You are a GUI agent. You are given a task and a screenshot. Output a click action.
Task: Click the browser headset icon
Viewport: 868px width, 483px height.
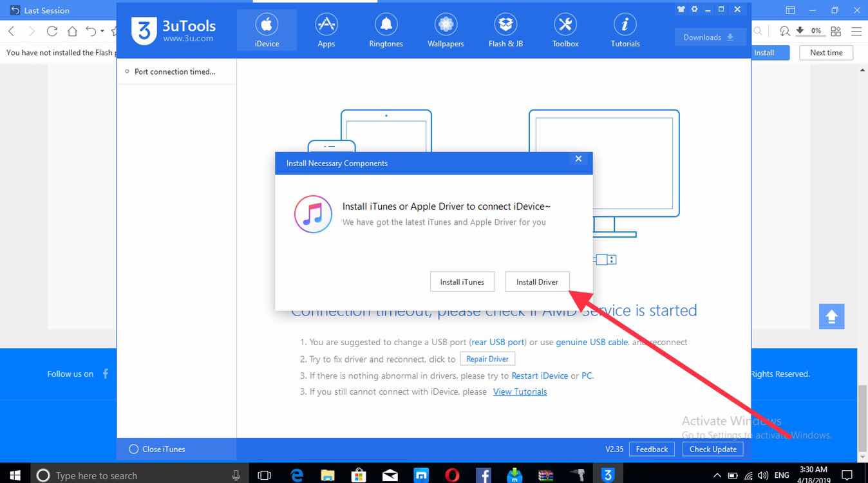784,31
